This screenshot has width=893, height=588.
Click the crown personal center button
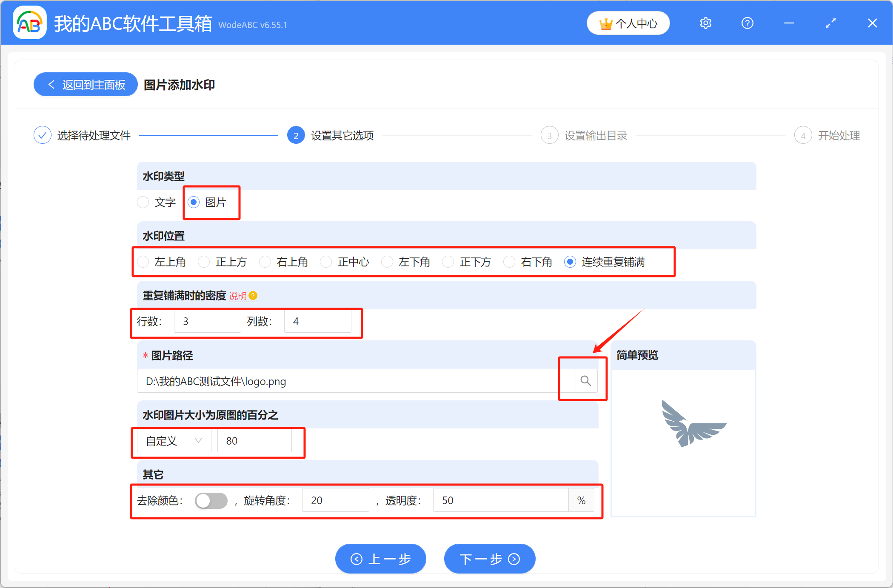[x=628, y=23]
